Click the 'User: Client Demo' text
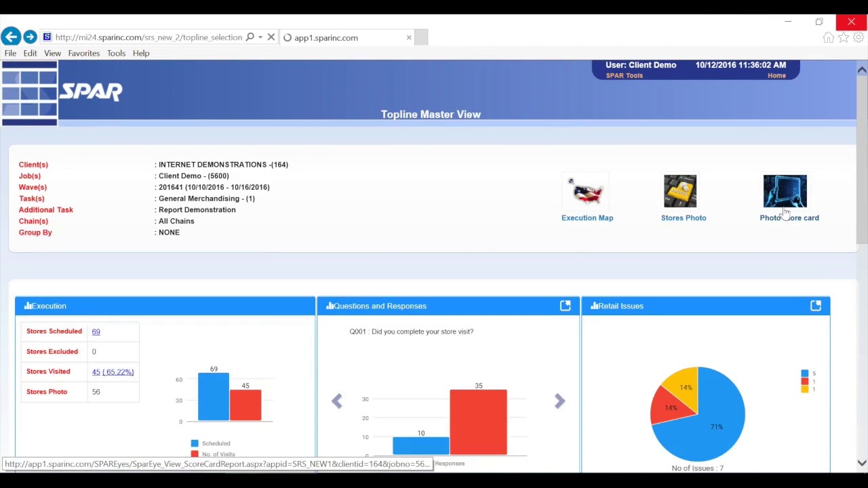 [641, 65]
